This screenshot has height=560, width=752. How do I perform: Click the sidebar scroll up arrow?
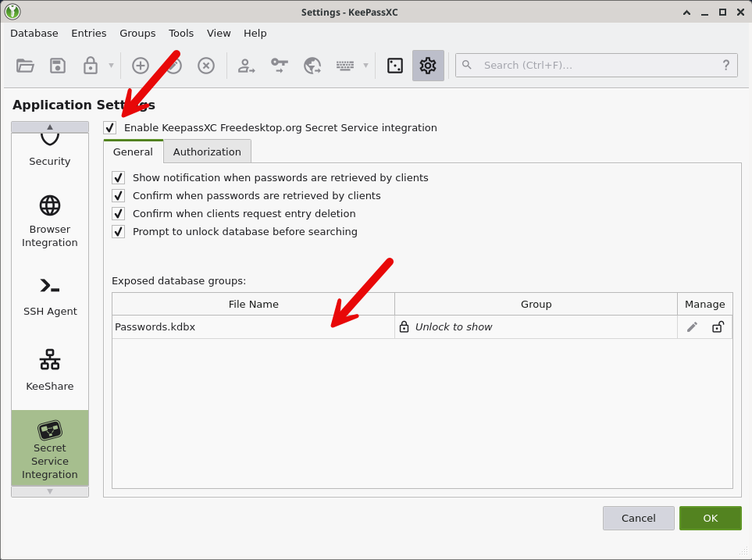point(50,127)
